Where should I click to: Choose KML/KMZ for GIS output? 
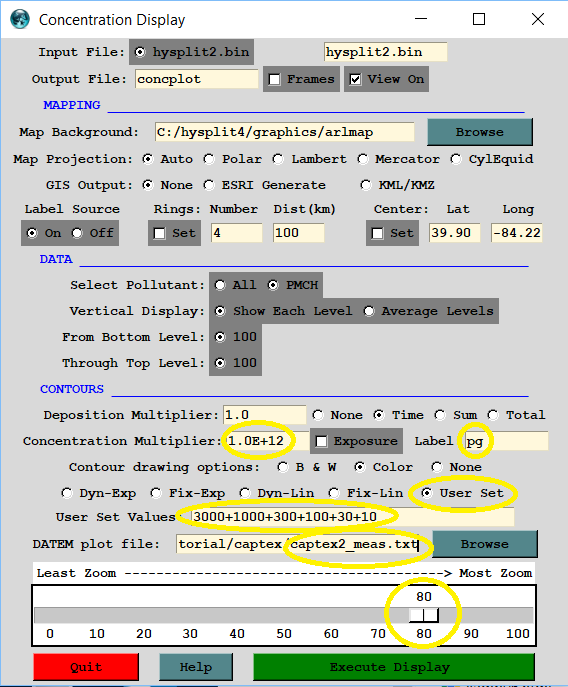pyautogui.click(x=365, y=185)
